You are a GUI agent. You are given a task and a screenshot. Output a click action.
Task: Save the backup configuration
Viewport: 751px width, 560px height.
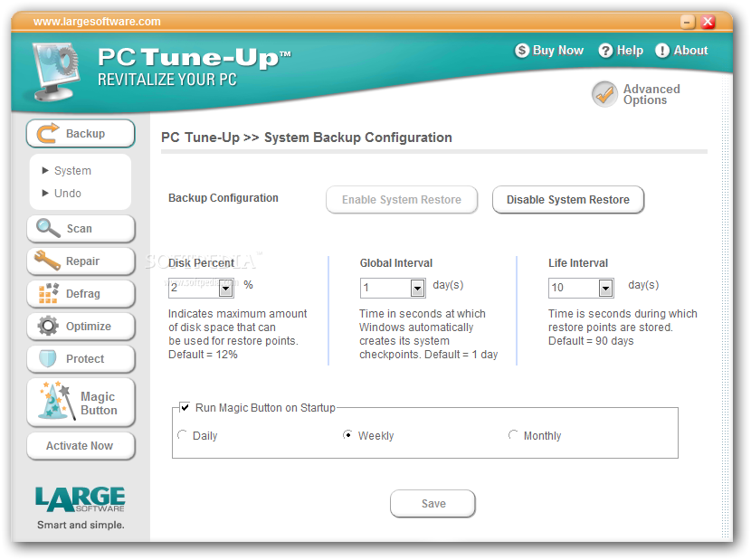pos(433,504)
